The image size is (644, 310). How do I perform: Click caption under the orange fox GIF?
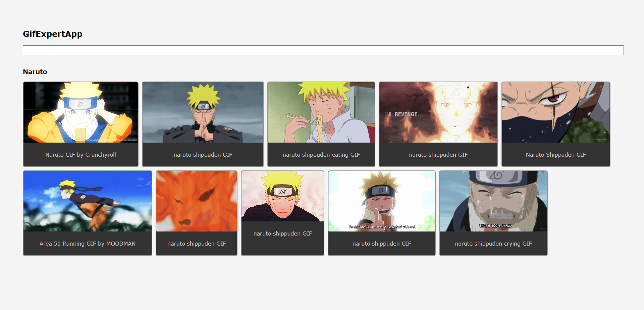197,244
